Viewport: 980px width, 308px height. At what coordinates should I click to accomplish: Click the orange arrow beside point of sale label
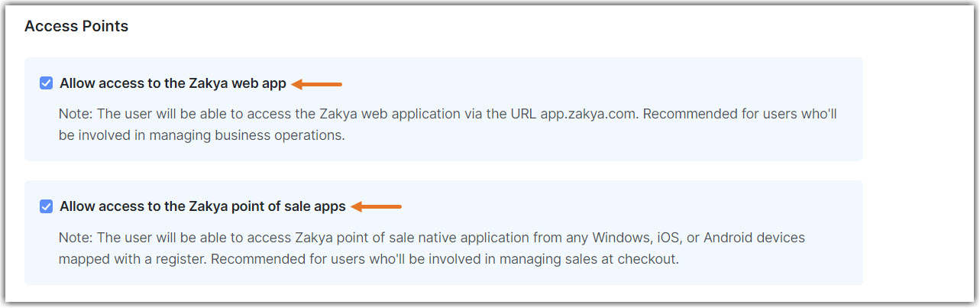click(377, 206)
